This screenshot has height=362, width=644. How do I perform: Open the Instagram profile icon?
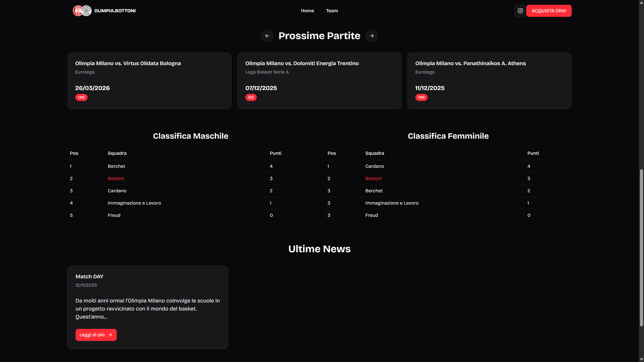pyautogui.click(x=520, y=11)
